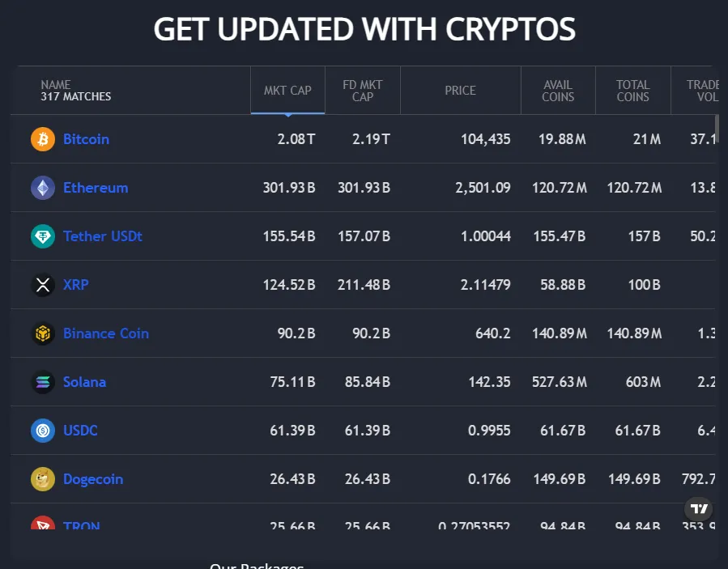Click the Ethereum diamond icon

43,188
